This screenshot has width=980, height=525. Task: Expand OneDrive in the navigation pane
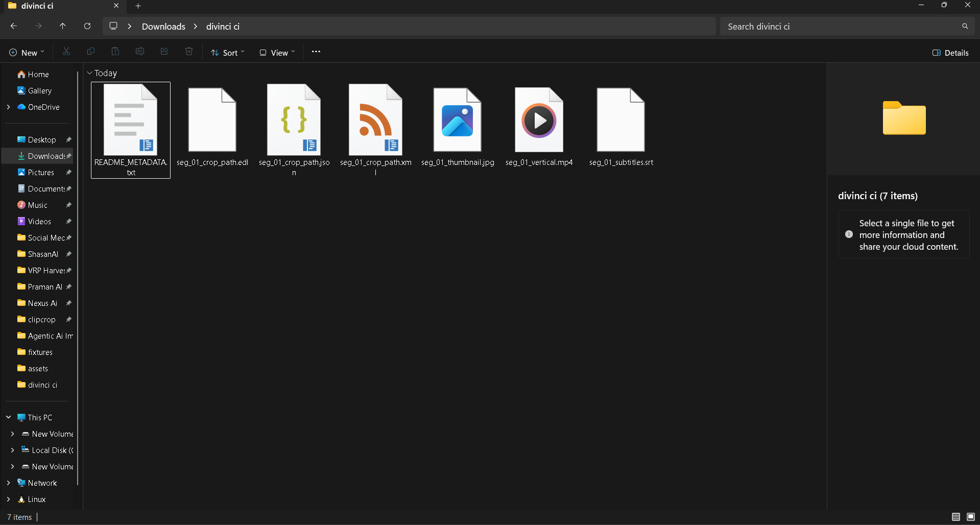8,107
